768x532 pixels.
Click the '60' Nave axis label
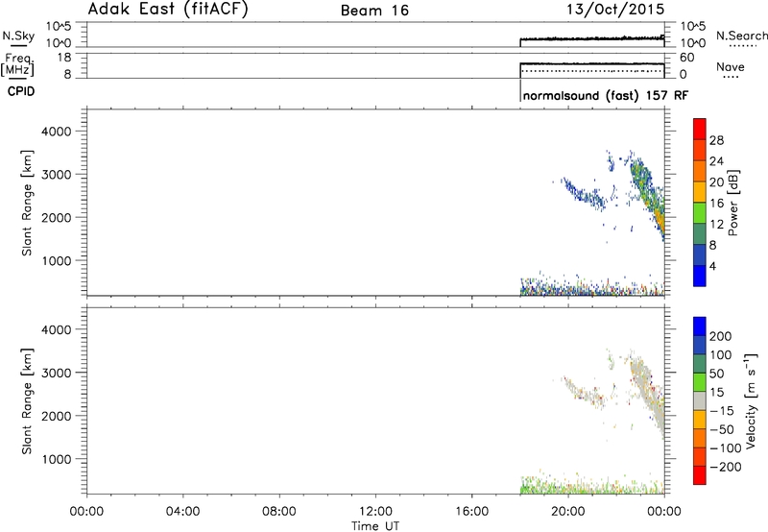(686, 58)
